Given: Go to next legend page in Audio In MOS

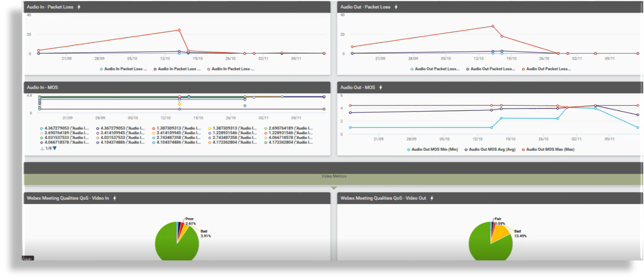Looking at the screenshot, I should (55, 148).
